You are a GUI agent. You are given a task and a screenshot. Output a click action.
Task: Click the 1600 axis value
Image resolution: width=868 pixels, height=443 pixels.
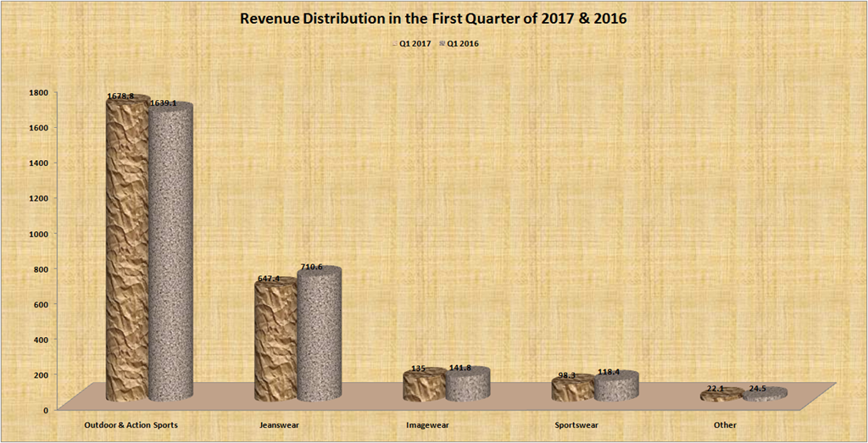pyautogui.click(x=39, y=127)
